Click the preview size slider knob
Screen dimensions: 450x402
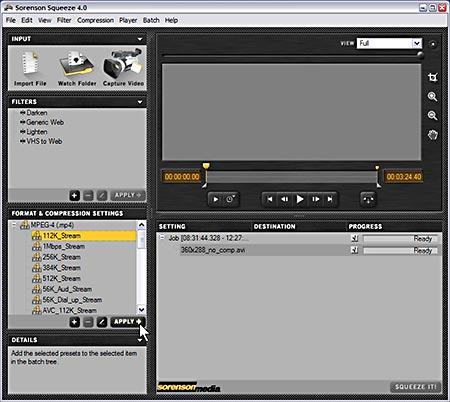pyautogui.click(x=420, y=55)
